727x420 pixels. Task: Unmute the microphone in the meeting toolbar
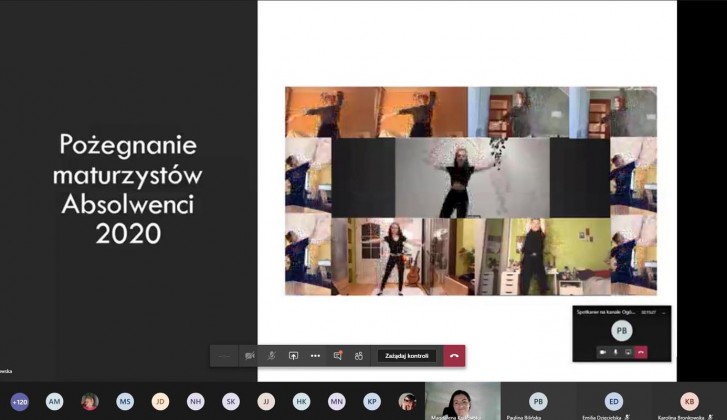271,355
